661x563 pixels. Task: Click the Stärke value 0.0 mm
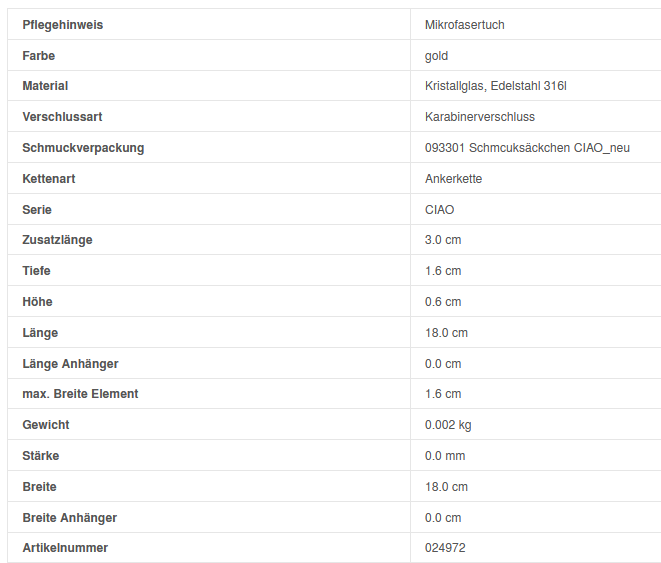pyautogui.click(x=445, y=456)
